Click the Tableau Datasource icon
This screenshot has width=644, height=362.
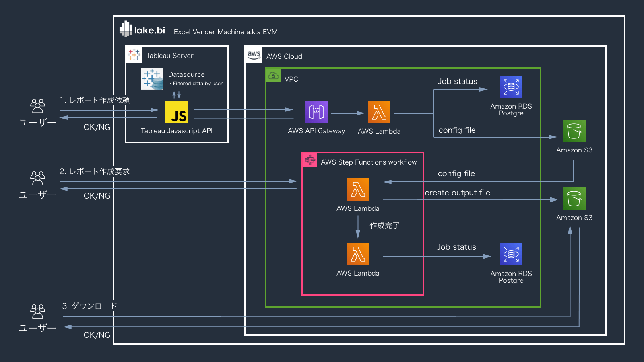152,79
